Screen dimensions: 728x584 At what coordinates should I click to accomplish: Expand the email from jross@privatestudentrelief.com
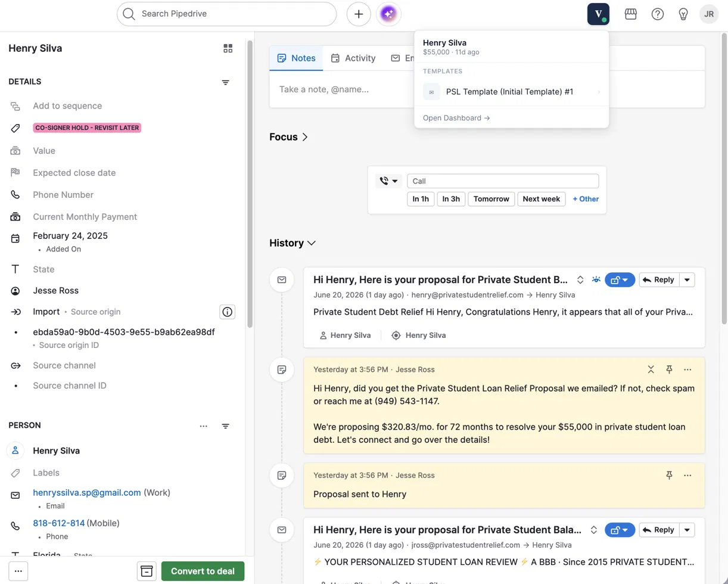[x=593, y=530]
